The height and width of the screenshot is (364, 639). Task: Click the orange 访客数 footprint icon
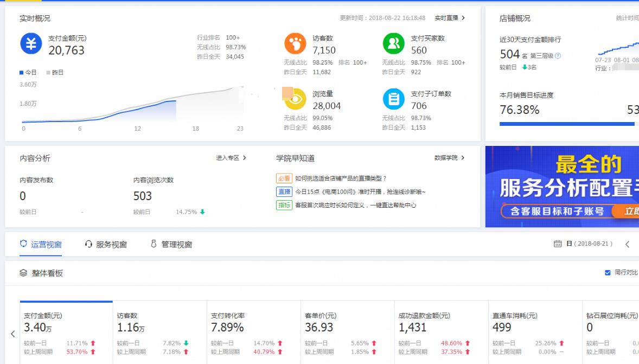[x=295, y=44]
